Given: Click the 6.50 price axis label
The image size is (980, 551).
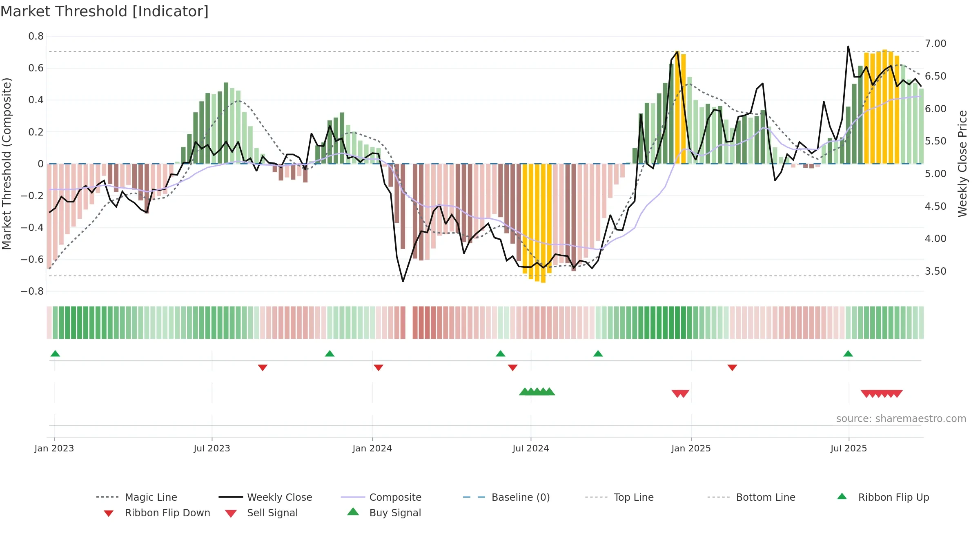Looking at the screenshot, I should [x=935, y=76].
